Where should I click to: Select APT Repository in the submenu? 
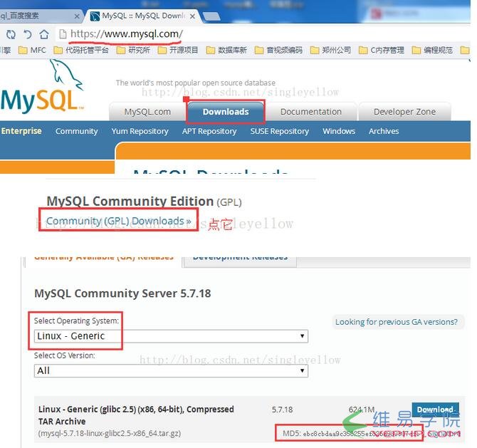click(209, 131)
